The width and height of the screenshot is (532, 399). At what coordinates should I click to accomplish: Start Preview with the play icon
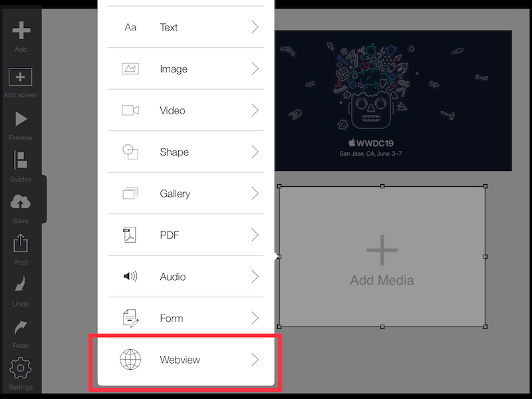click(21, 119)
